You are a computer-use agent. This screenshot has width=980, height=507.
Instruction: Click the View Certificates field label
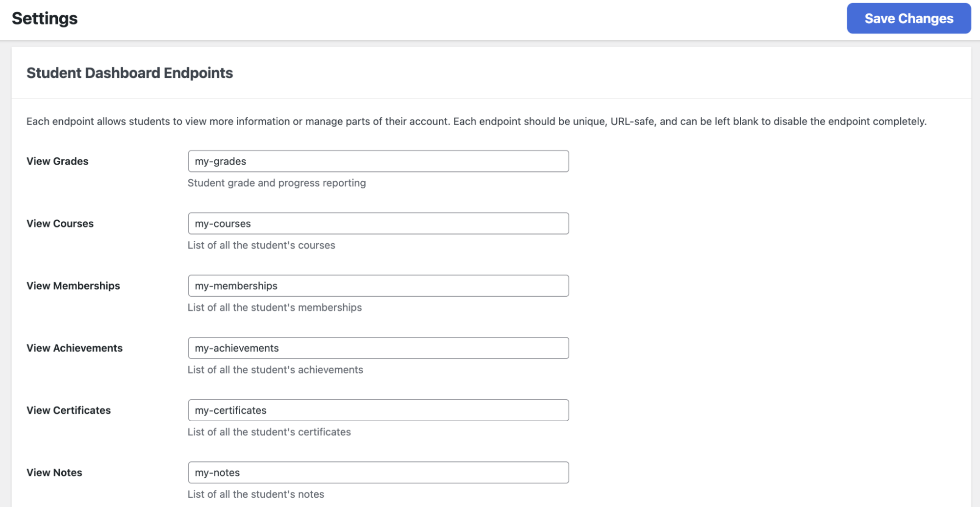pos(69,410)
